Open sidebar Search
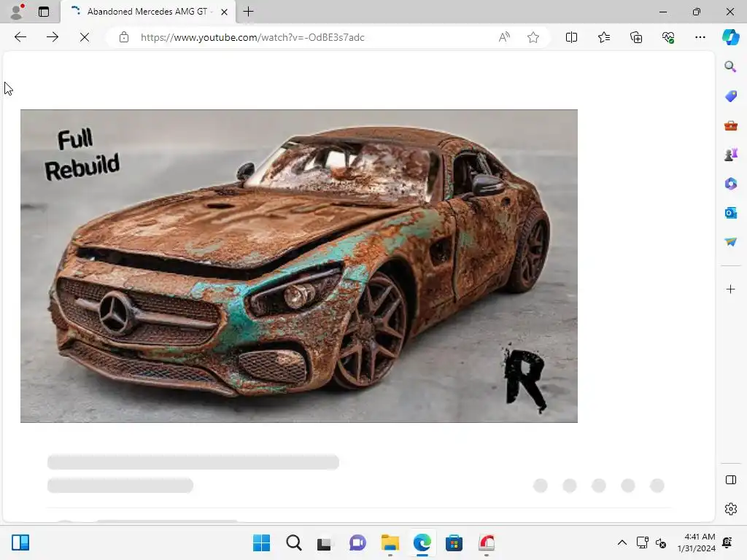 click(730, 66)
